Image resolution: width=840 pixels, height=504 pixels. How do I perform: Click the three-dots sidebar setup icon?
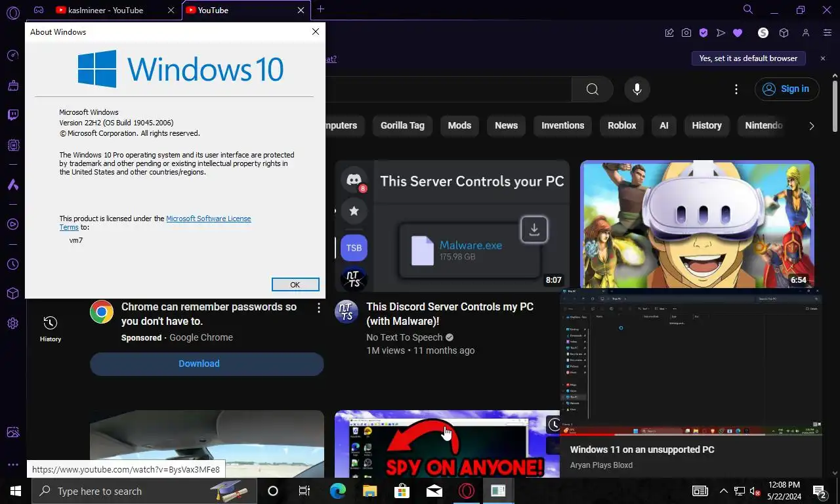click(x=12, y=465)
